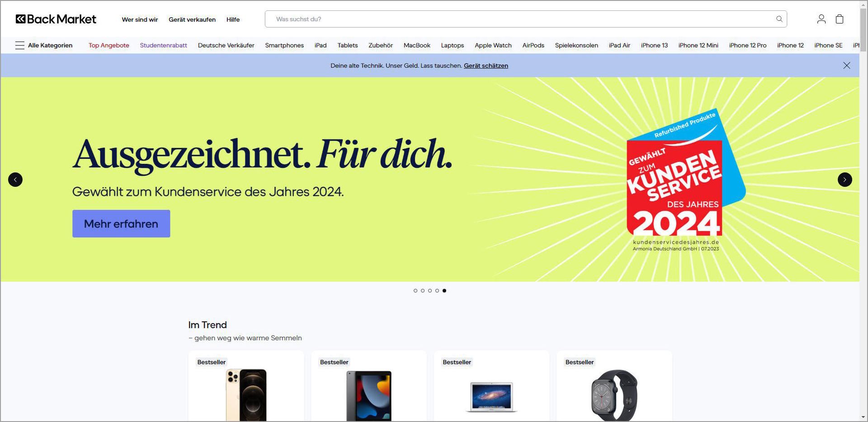The width and height of the screenshot is (868, 422).
Task: Open Studentenrabatt category
Action: coord(163,45)
